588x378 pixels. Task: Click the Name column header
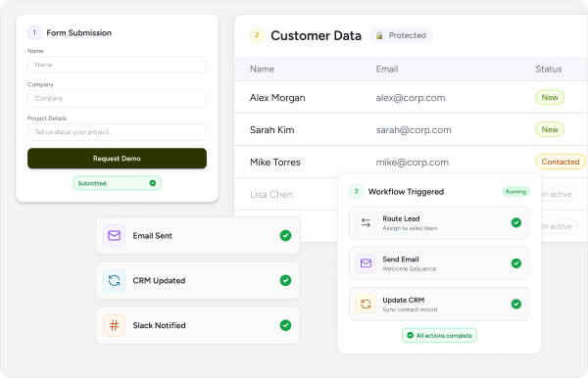coord(262,69)
